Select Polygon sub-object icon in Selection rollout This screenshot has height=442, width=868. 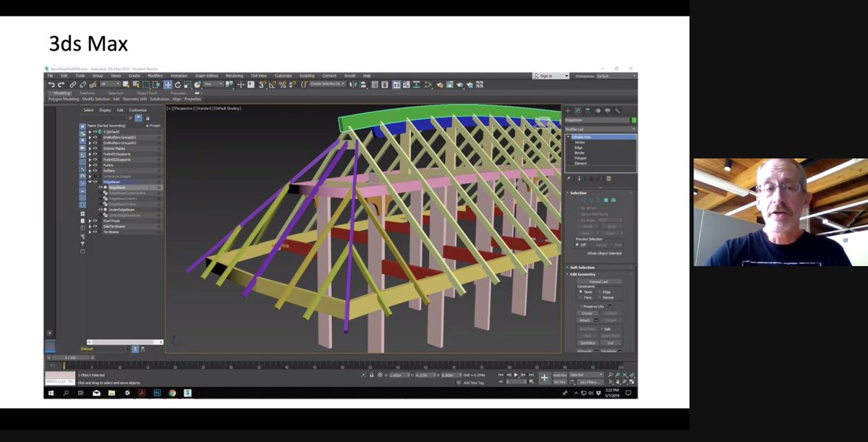605,200
